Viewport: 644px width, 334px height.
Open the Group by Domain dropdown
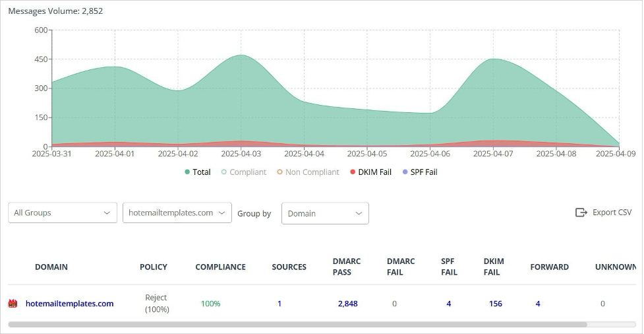coord(325,213)
